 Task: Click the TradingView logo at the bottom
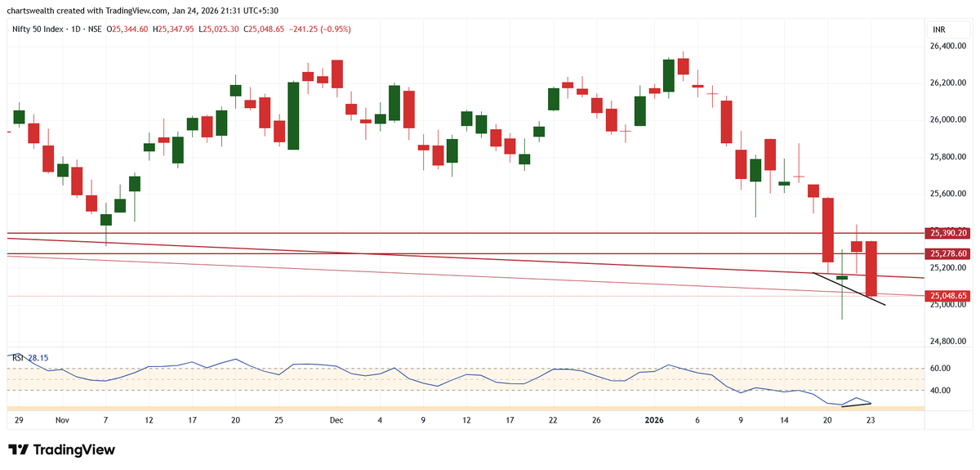pos(61,450)
